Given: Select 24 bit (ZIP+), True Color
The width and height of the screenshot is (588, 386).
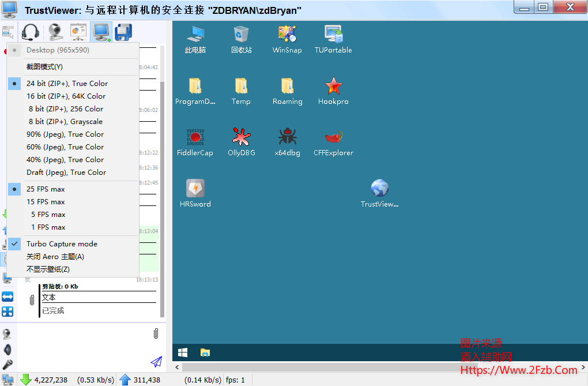Looking at the screenshot, I should [x=73, y=83].
